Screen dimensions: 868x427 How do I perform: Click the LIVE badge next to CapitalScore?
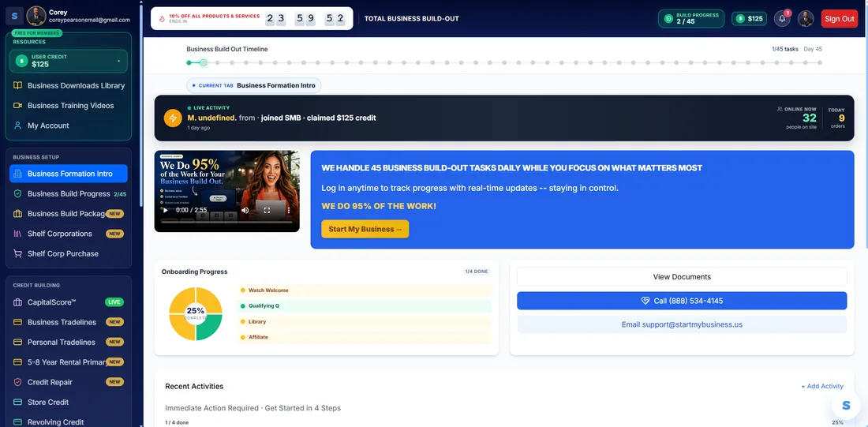pos(114,302)
